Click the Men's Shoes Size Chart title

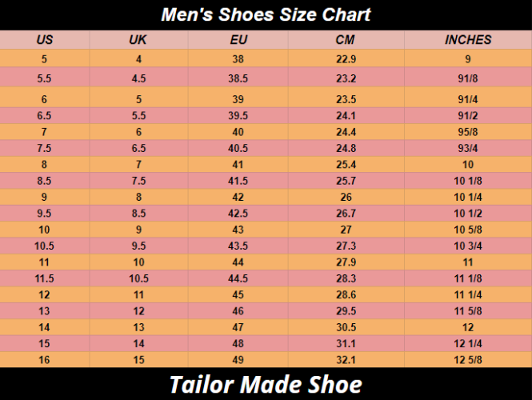tap(266, 14)
